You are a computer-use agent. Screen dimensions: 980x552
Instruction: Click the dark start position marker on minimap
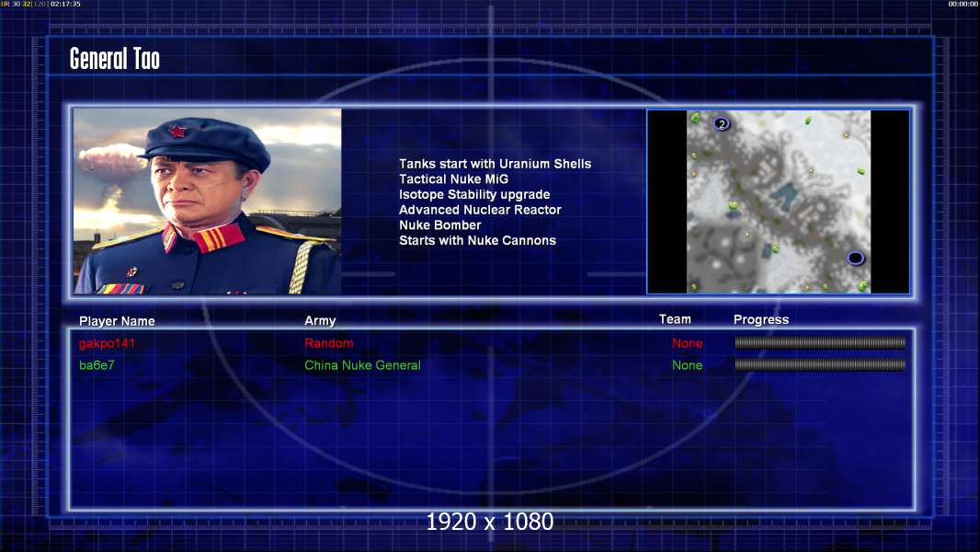[856, 258]
